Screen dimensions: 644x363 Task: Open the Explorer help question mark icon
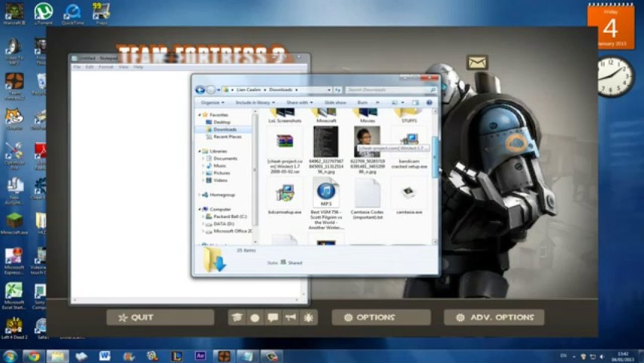[x=430, y=102]
